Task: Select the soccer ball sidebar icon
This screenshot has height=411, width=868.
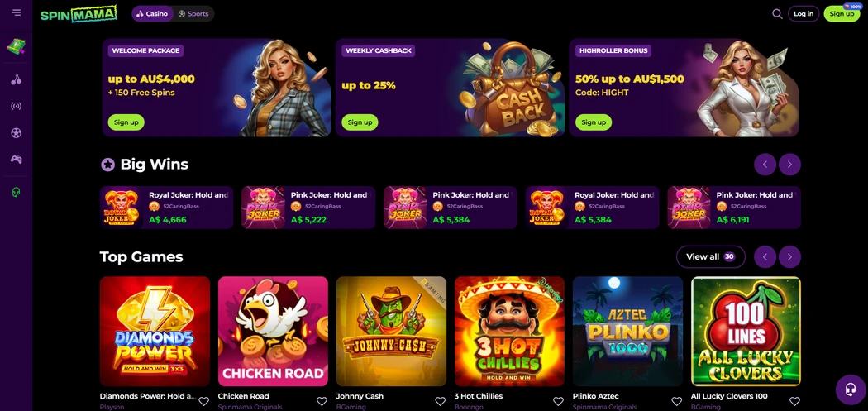Action: tap(16, 133)
